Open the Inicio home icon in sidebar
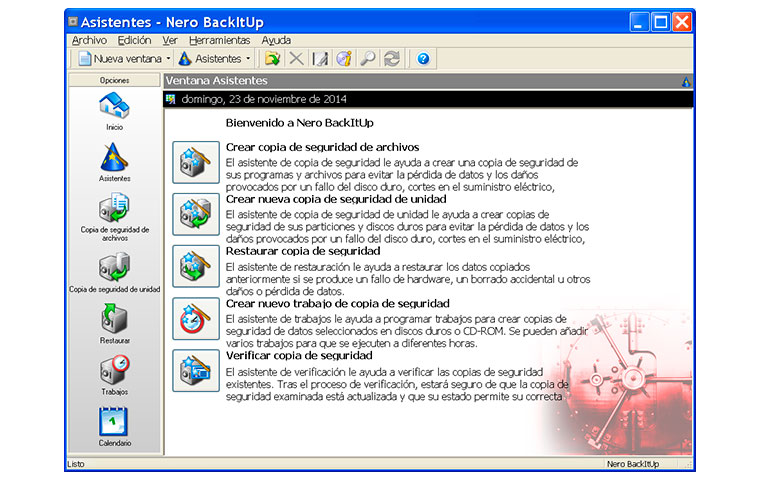This screenshot has height=480, width=760. tap(114, 106)
